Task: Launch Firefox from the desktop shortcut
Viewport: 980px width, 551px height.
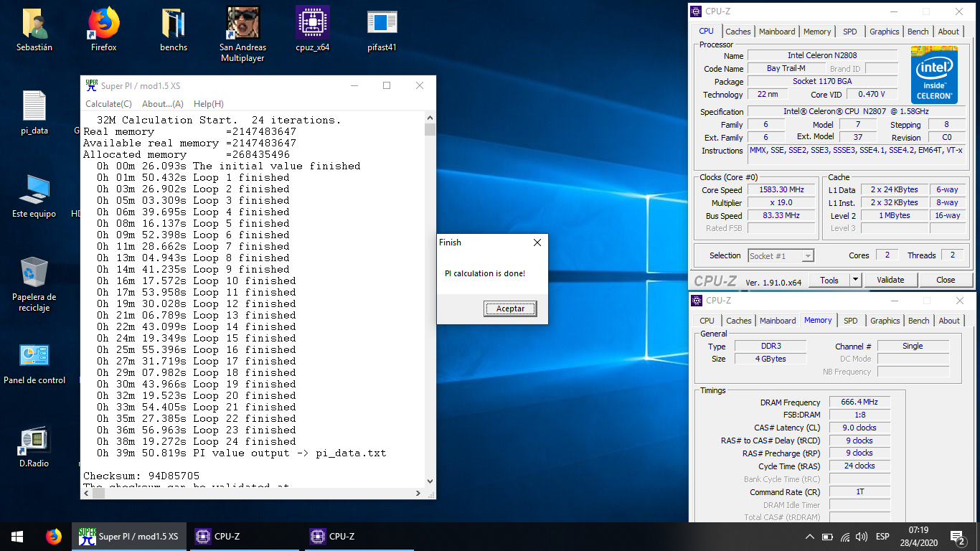Action: [x=103, y=29]
